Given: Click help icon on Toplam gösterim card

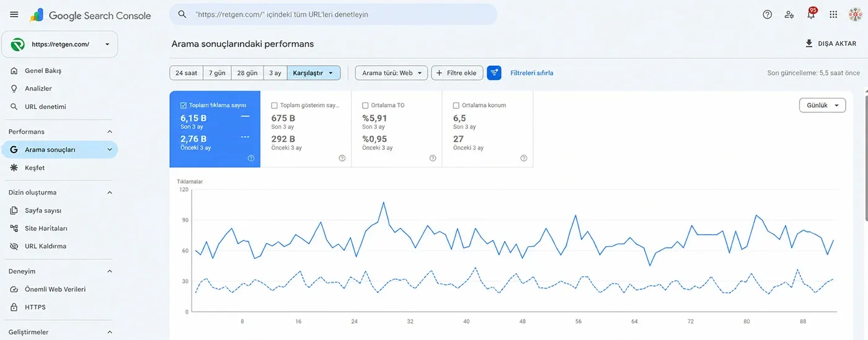Looking at the screenshot, I should (x=342, y=159).
